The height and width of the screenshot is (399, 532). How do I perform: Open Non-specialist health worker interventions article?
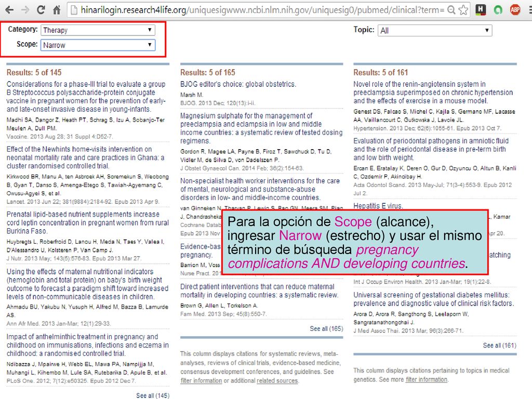click(x=260, y=189)
